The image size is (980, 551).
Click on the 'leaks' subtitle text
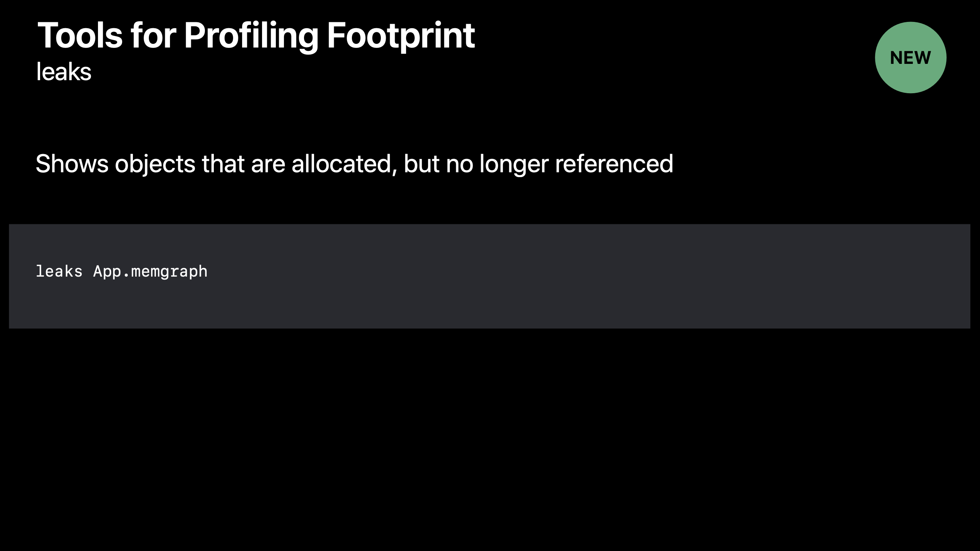click(63, 71)
